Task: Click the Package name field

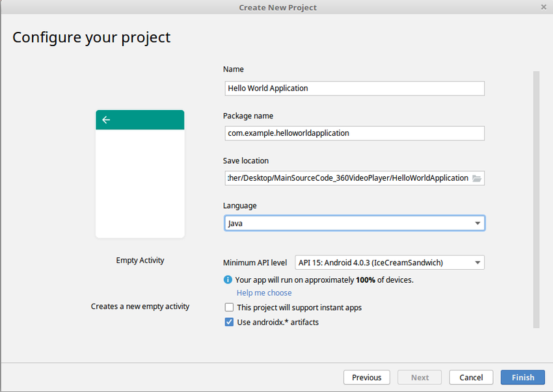Action: pyautogui.click(x=353, y=133)
